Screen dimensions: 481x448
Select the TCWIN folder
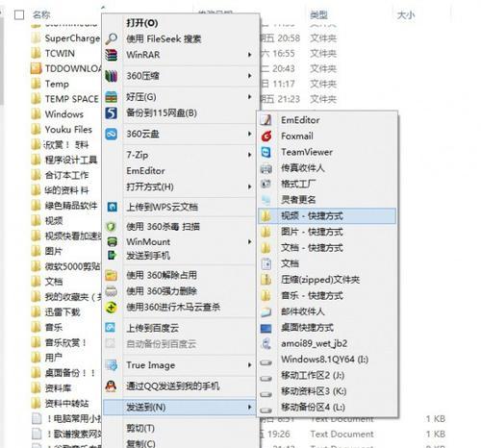(60, 53)
